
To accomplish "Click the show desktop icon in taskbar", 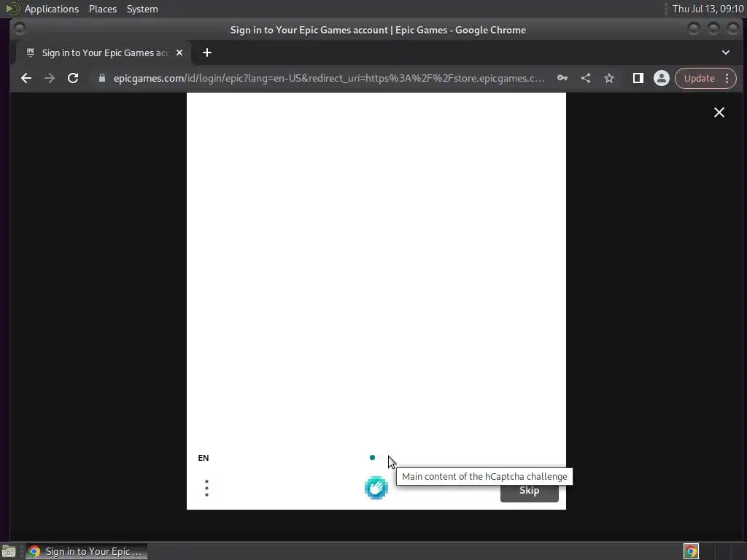I will [9, 551].
